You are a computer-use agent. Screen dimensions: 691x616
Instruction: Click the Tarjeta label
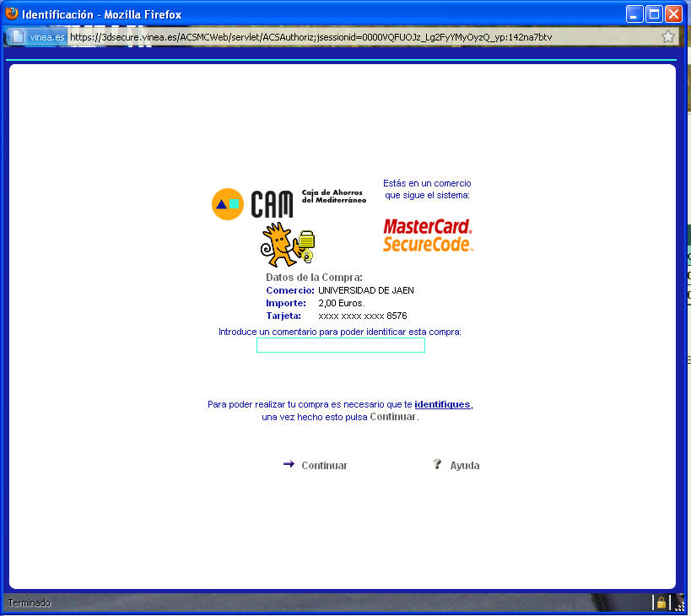[x=283, y=316]
